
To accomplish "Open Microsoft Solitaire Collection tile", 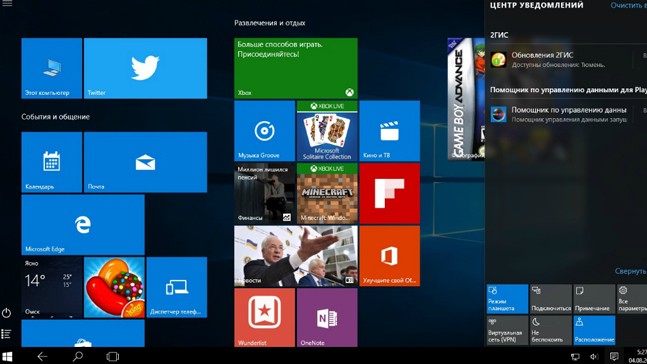I will pos(327,131).
